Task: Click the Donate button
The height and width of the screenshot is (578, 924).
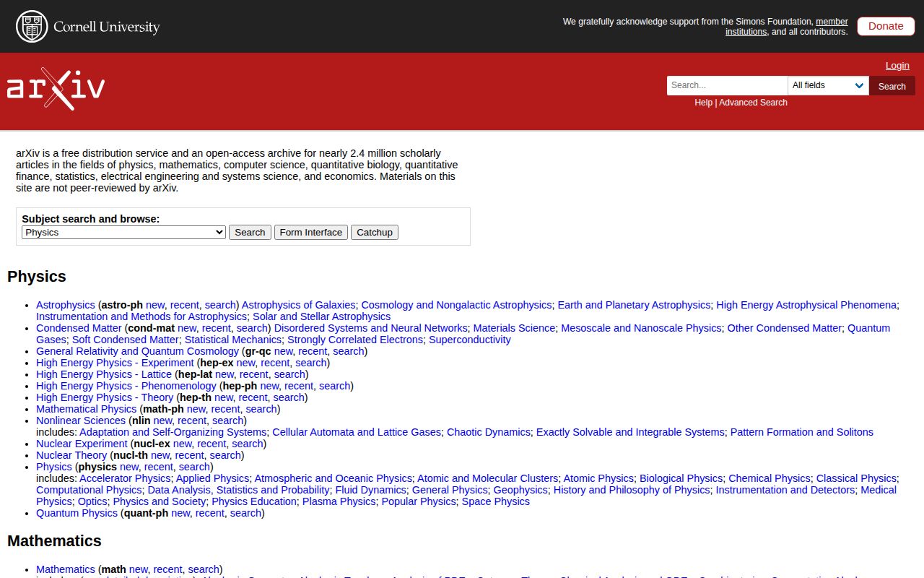Action: [x=886, y=25]
